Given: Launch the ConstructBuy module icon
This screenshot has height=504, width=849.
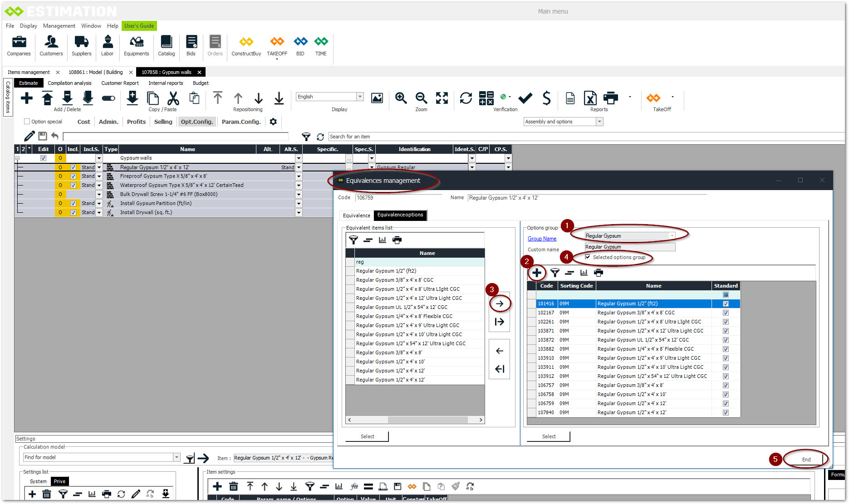Looking at the screenshot, I should tap(246, 42).
